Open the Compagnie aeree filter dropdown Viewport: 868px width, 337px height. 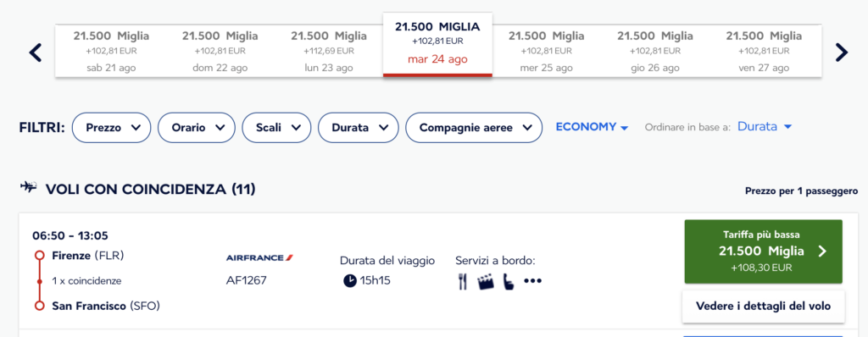(474, 128)
